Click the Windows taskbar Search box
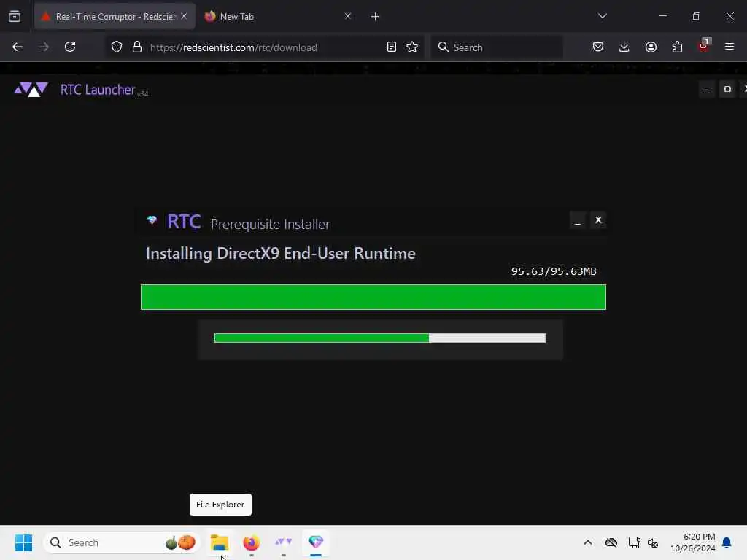This screenshot has height=560, width=747. point(122,542)
